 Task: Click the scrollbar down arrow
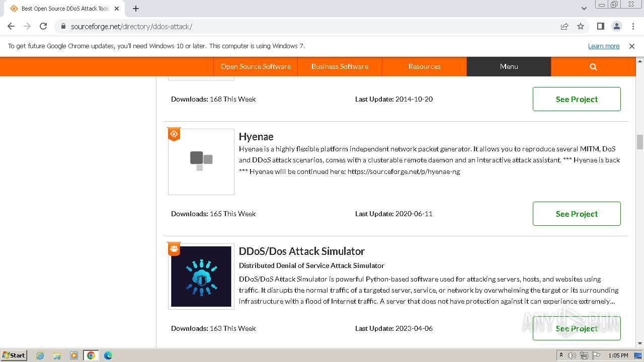click(640, 344)
